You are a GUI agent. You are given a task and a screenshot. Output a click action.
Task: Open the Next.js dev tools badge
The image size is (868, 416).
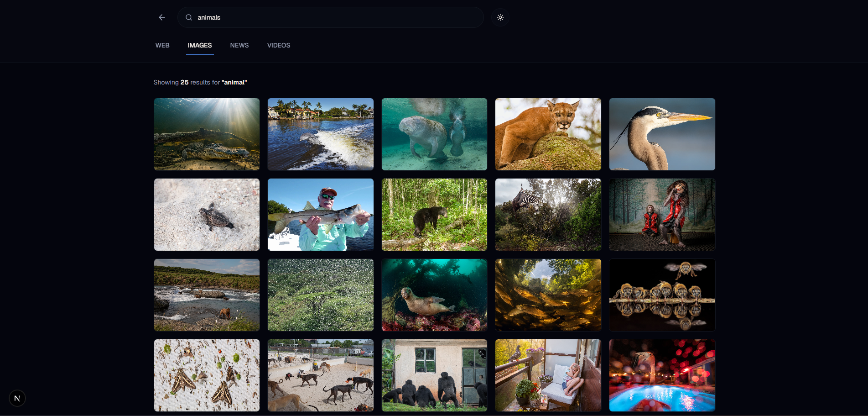pos(17,398)
